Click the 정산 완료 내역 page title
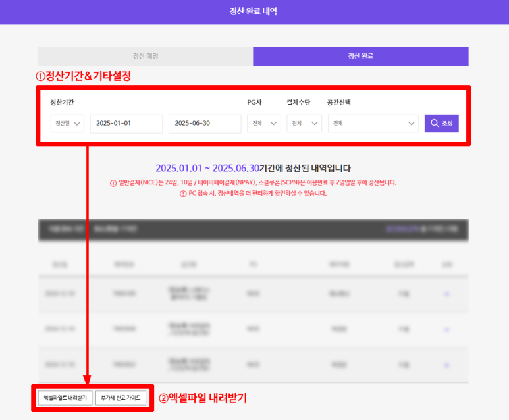 pyautogui.click(x=254, y=12)
